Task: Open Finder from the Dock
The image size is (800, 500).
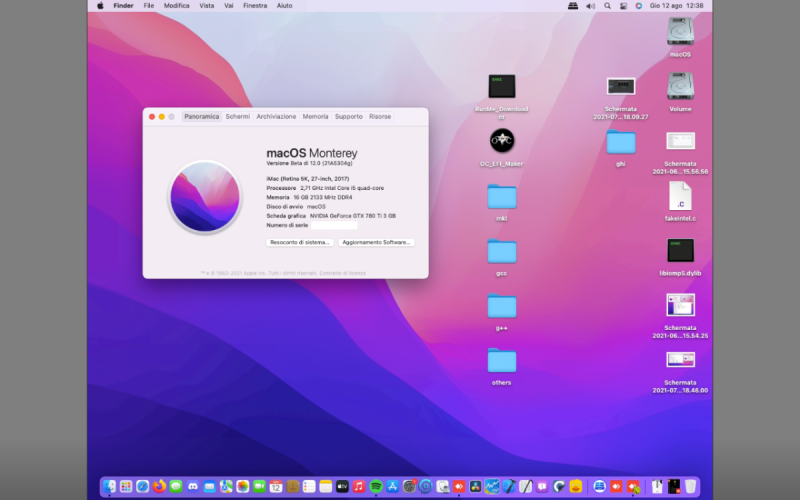Action: 110,486
